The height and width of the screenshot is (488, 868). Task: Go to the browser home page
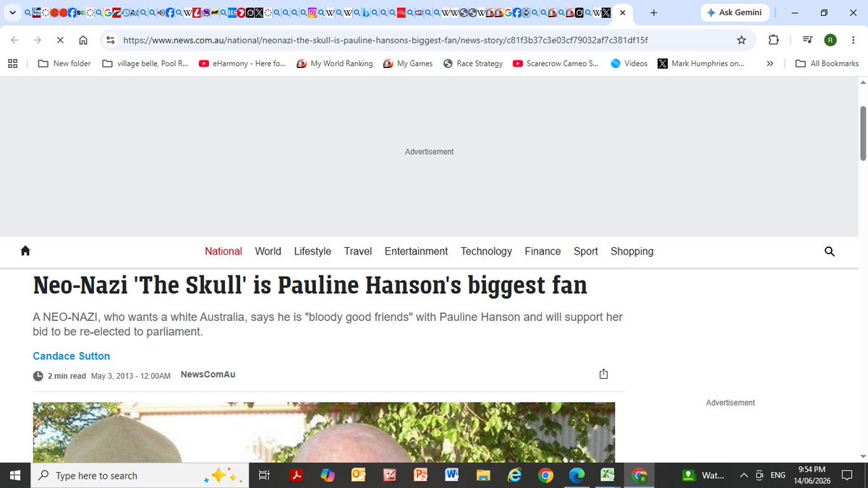[x=83, y=40]
